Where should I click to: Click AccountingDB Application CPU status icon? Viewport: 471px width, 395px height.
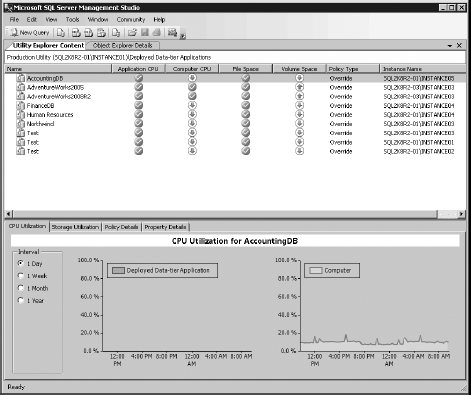coord(139,78)
